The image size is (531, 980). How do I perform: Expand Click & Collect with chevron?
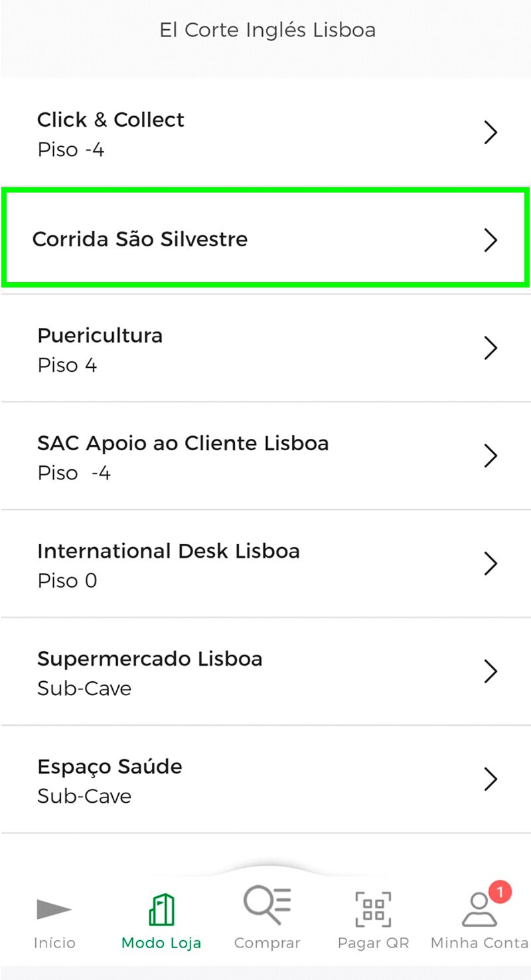(491, 133)
